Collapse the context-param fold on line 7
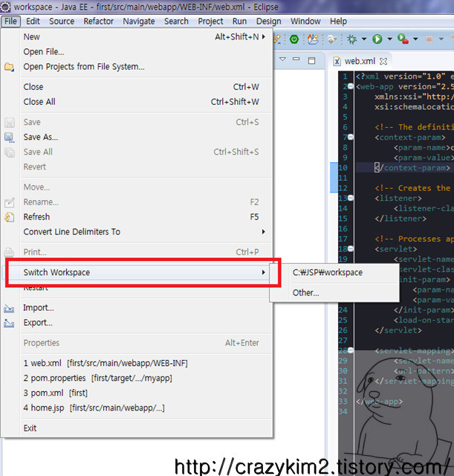 351,137
